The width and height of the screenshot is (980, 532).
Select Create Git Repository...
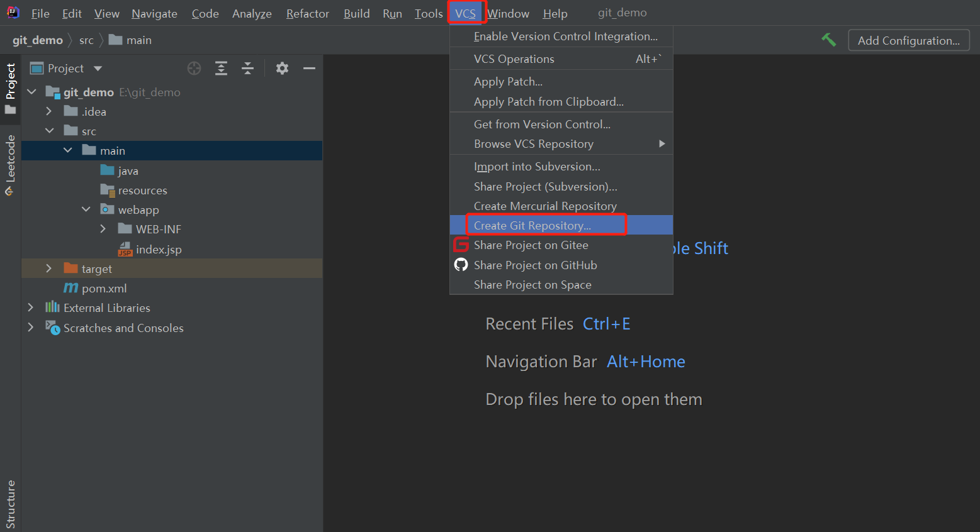(561, 225)
